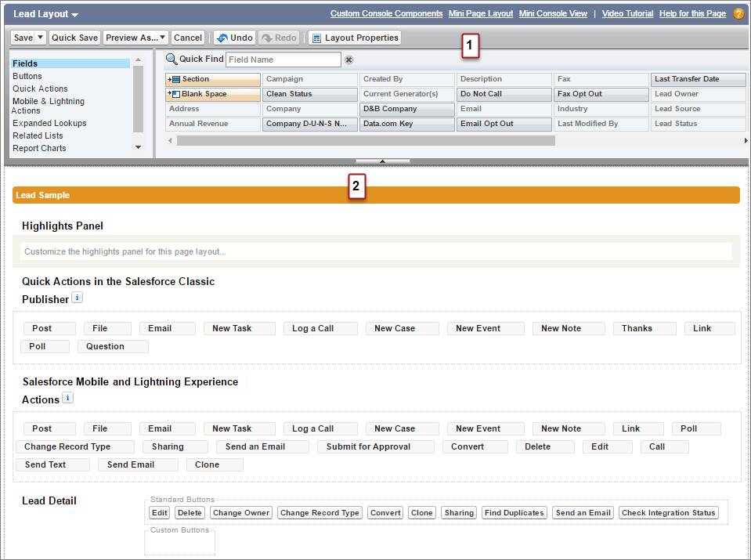
Task: Open Help for this Page link
Action: (x=692, y=14)
